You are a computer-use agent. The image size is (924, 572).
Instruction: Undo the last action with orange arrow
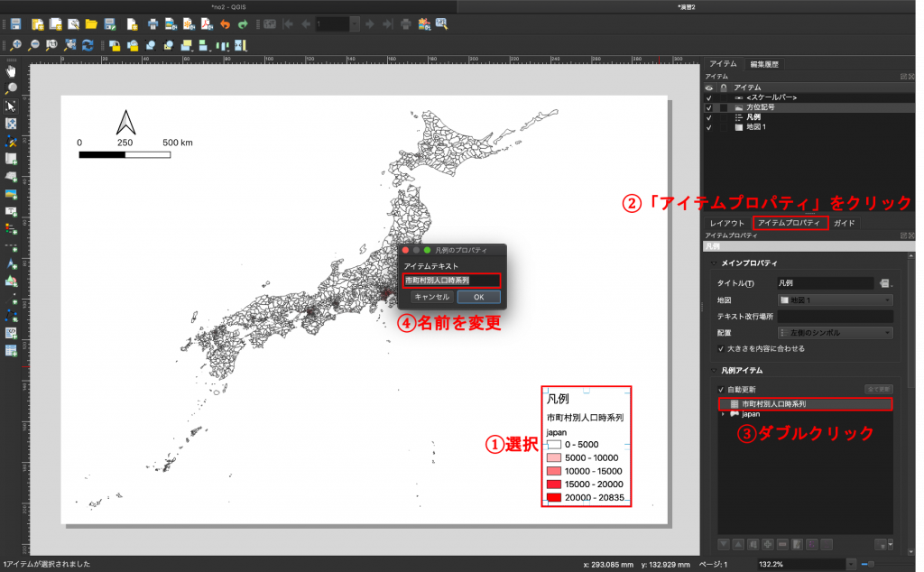point(225,24)
